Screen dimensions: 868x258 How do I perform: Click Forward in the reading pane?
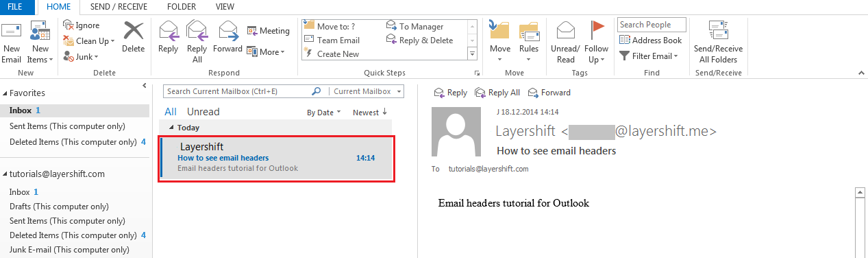[x=549, y=93]
